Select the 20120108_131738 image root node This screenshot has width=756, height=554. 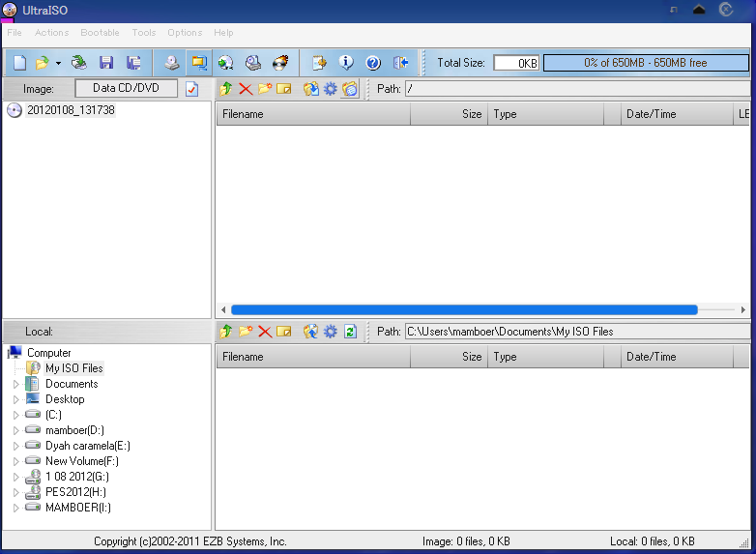[x=71, y=110]
